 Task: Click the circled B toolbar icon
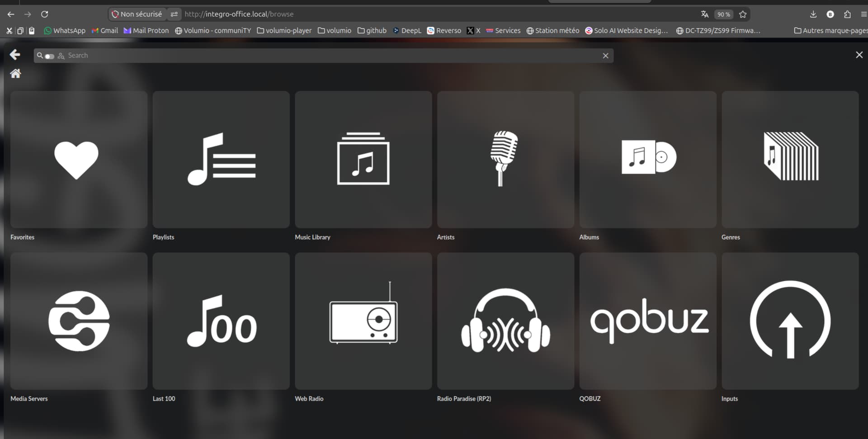coord(830,14)
